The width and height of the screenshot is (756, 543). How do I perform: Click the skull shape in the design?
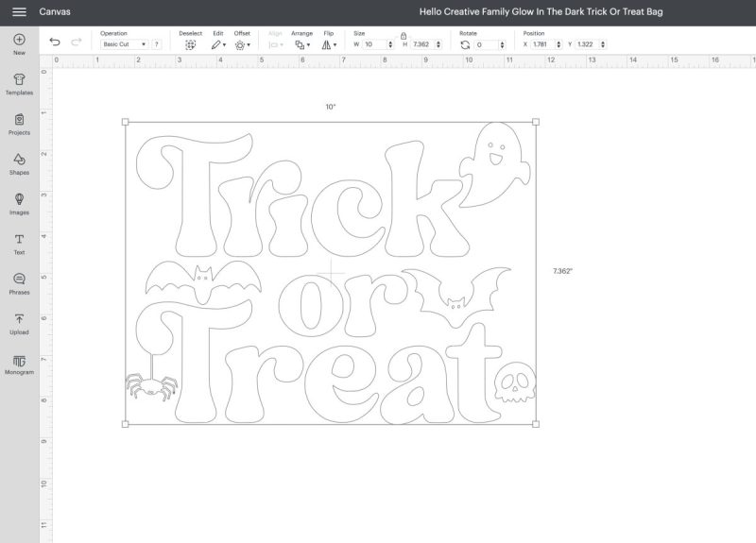(x=514, y=382)
